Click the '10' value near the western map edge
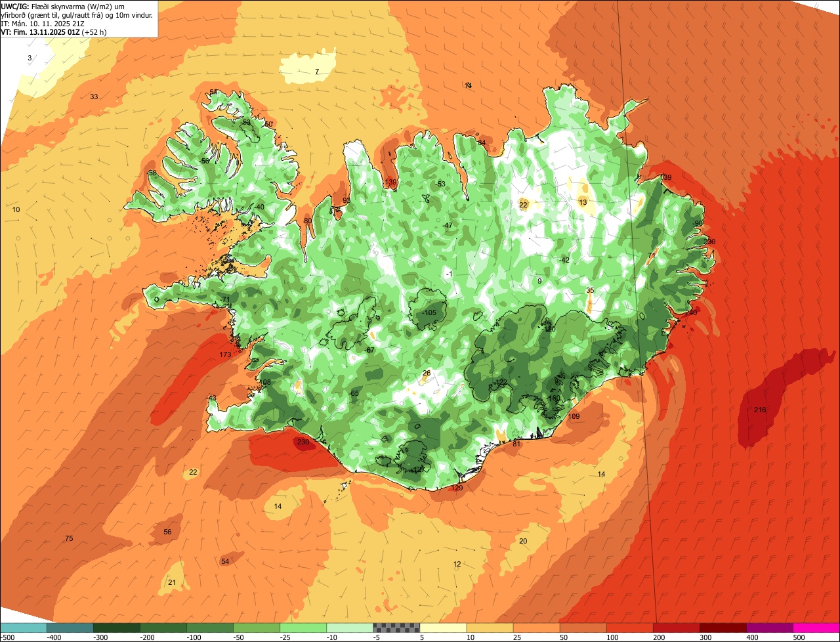The width and height of the screenshot is (840, 642). tap(16, 210)
